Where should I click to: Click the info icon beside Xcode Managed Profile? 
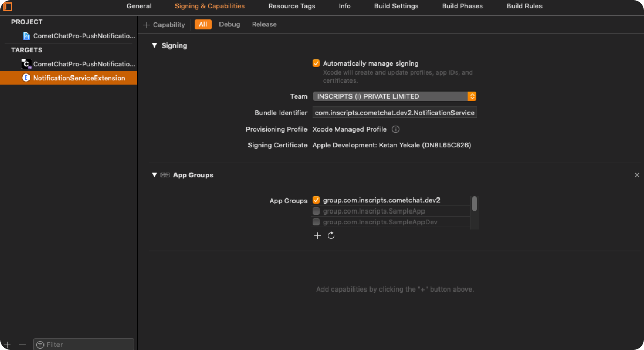tap(396, 129)
